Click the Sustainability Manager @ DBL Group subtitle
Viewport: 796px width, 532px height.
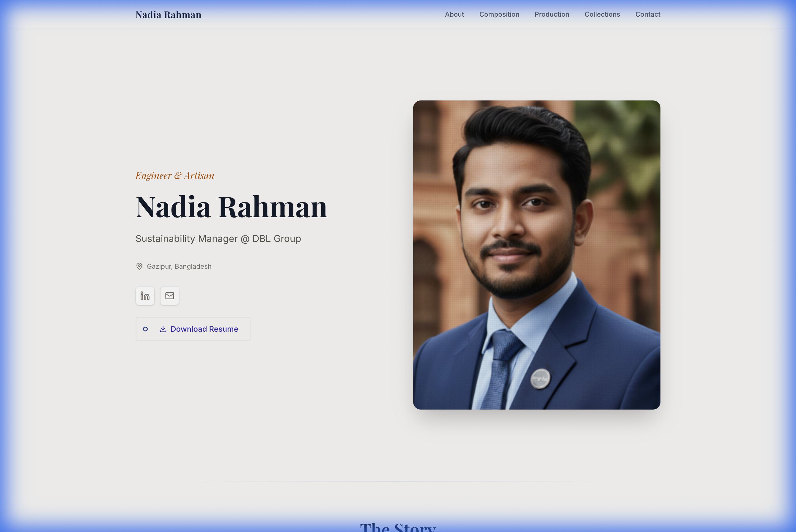click(218, 239)
